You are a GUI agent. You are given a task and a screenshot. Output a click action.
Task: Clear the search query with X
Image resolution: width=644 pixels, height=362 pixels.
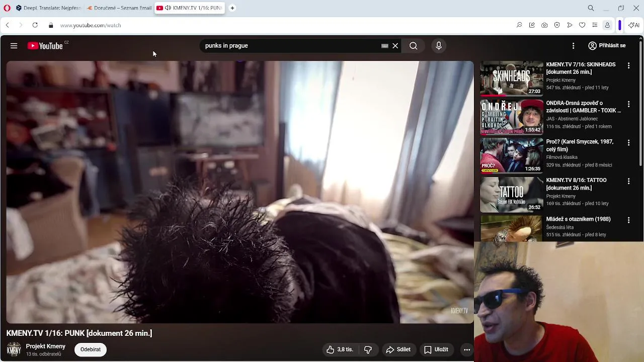pos(395,46)
